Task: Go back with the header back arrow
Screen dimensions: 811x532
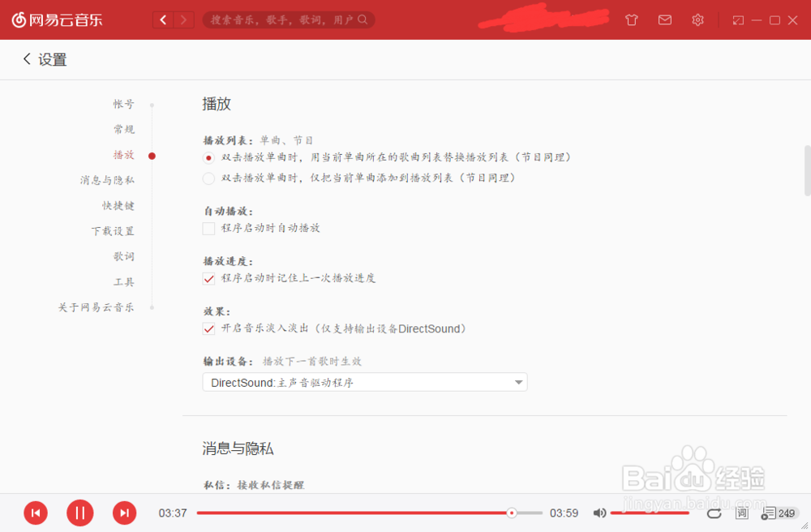Action: [164, 20]
